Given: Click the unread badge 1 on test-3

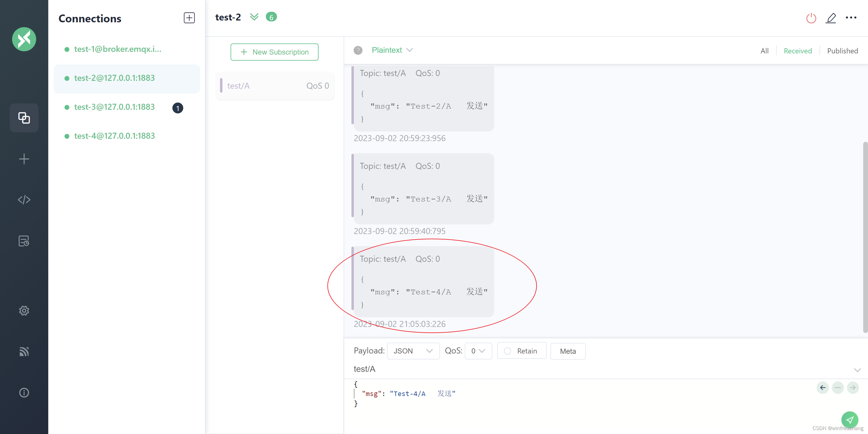Looking at the screenshot, I should [x=178, y=108].
